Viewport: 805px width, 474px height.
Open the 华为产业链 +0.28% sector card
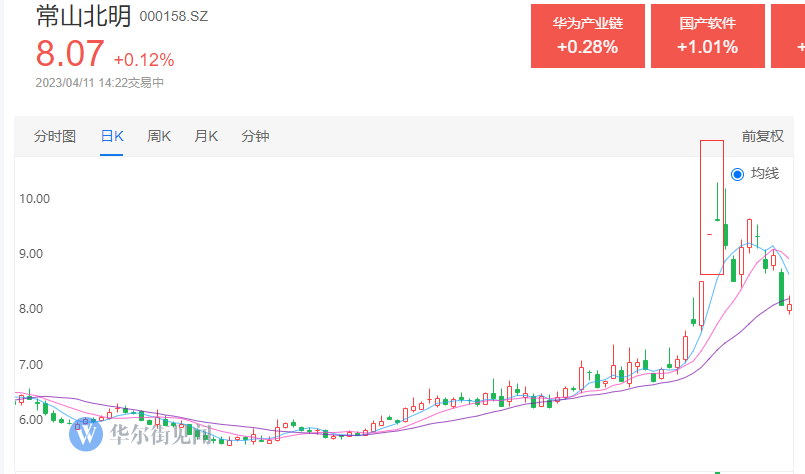pyautogui.click(x=588, y=36)
